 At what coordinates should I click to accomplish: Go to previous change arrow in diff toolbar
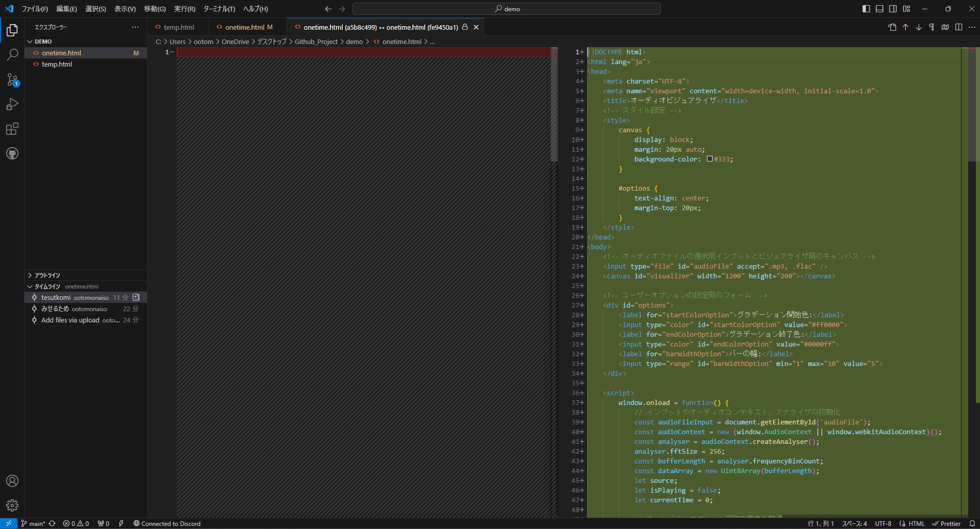(905, 27)
